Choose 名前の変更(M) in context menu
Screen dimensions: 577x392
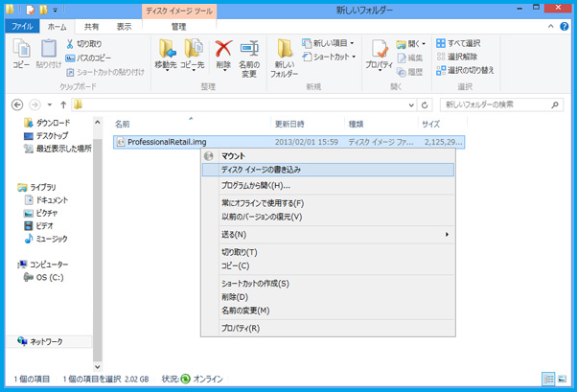tap(328, 311)
